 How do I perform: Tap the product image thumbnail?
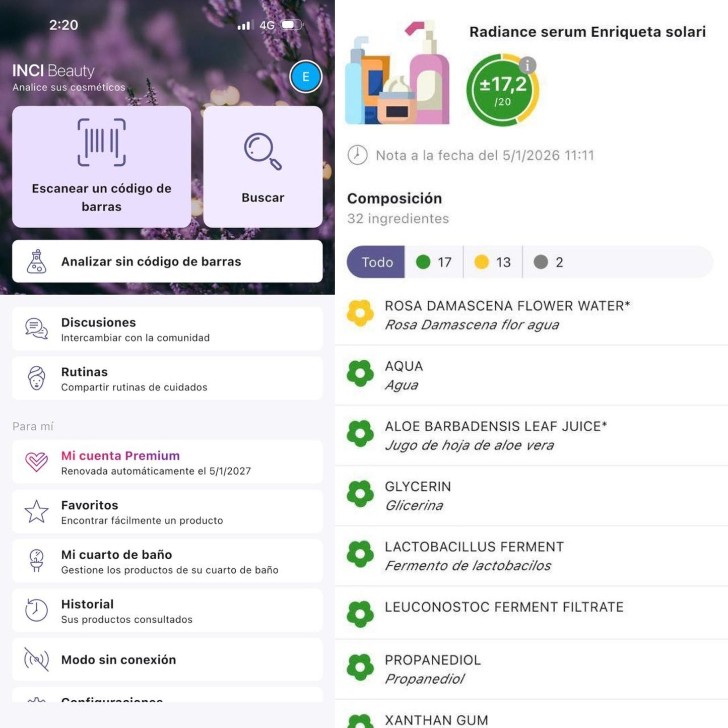coord(397,73)
